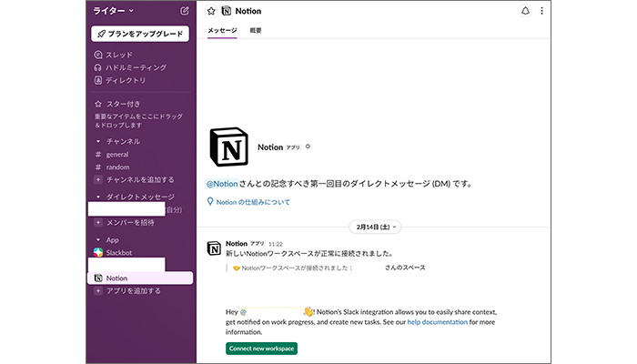The width and height of the screenshot is (637, 364).
Task: Click the plus icon beside チャンネルを追加する
Action: tap(98, 179)
